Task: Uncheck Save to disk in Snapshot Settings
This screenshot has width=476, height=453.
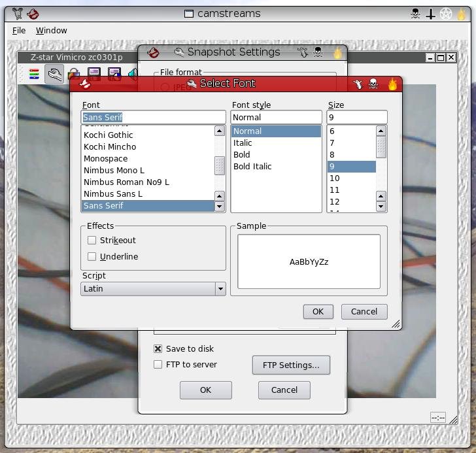Action: coord(158,349)
